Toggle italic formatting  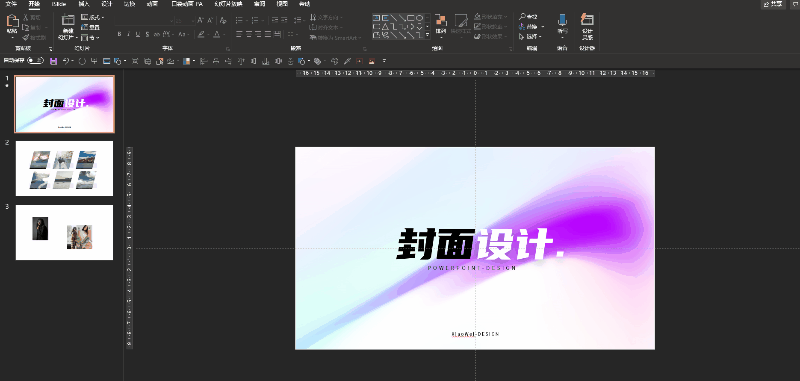click(129, 35)
